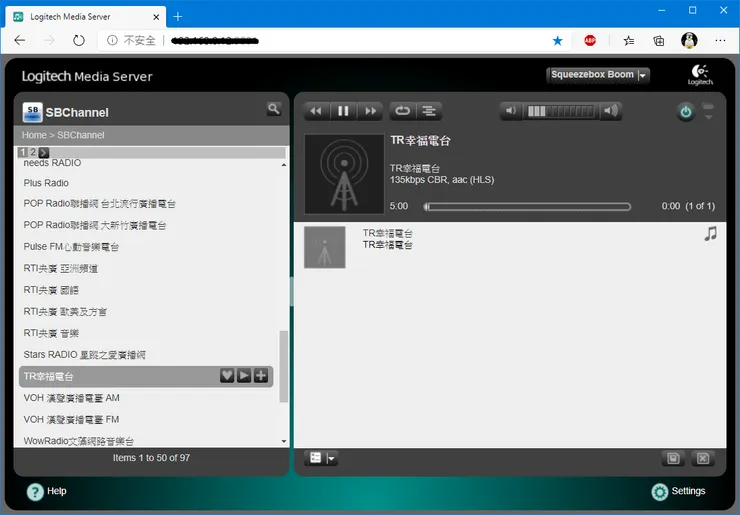Open the playlist view options dropdown

point(321,458)
